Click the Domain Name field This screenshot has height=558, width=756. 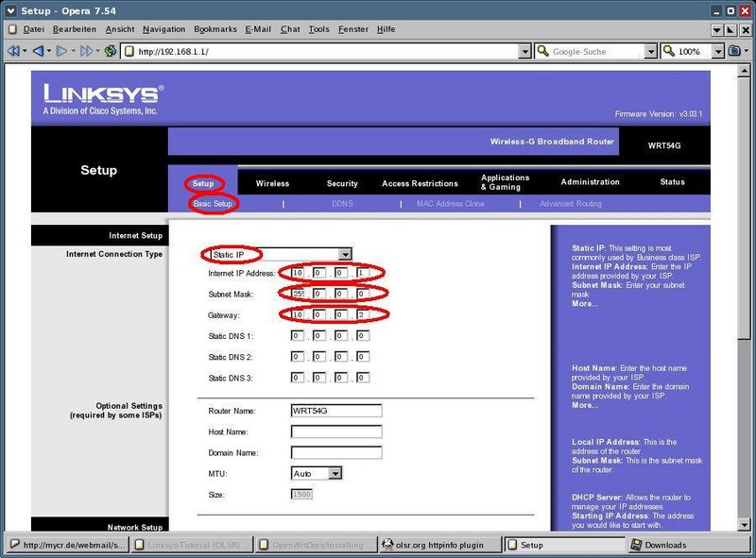[336, 452]
